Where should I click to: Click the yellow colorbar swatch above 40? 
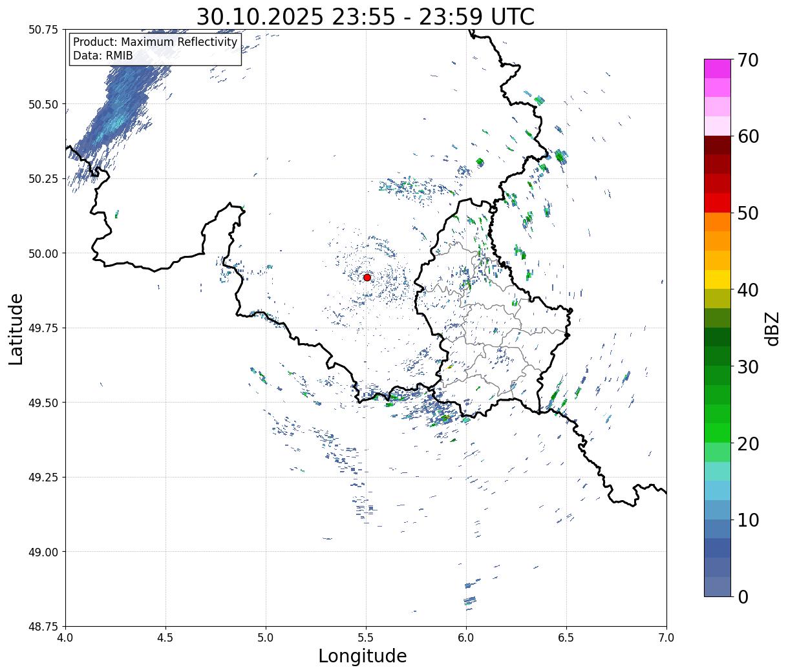coord(718,280)
